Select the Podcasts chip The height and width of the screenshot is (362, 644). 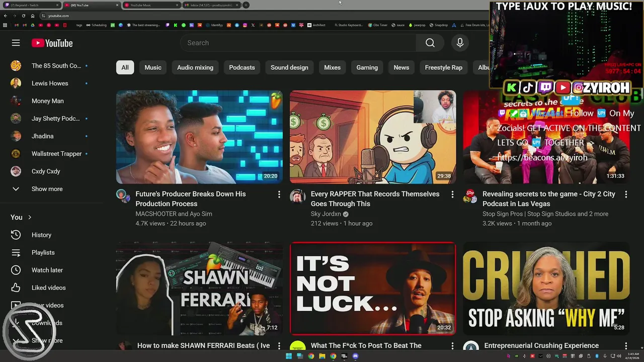tap(242, 67)
